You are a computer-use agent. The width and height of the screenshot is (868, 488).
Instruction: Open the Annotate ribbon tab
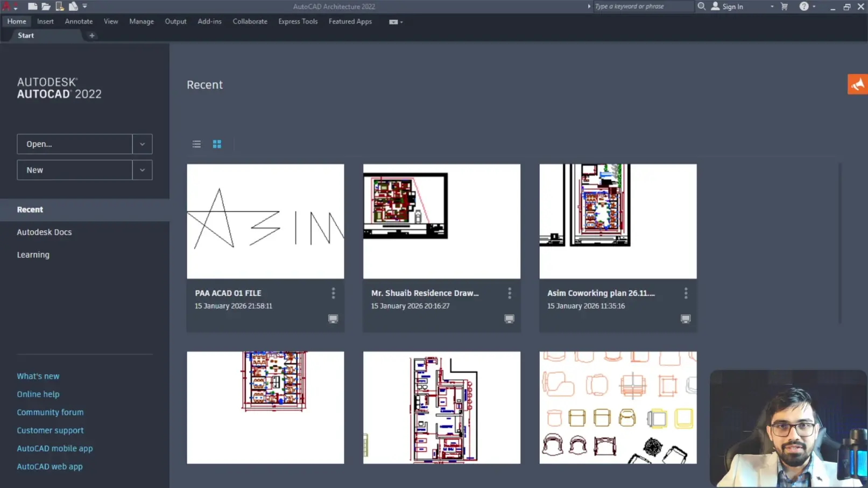tap(79, 22)
